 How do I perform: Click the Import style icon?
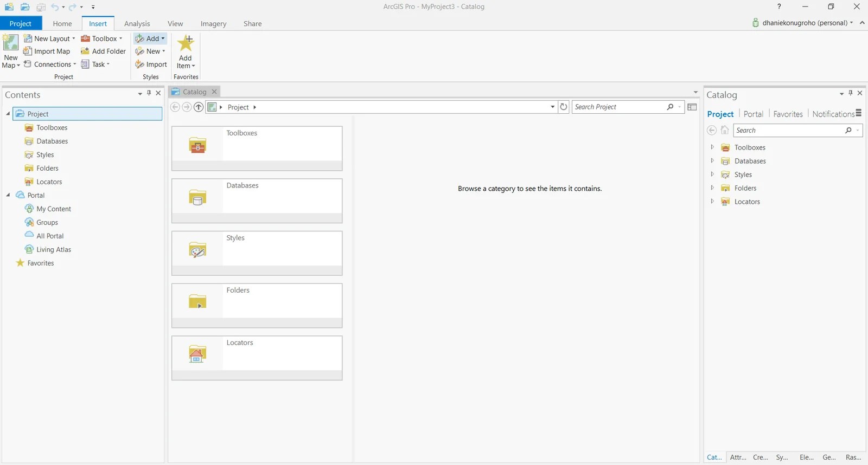pos(139,64)
